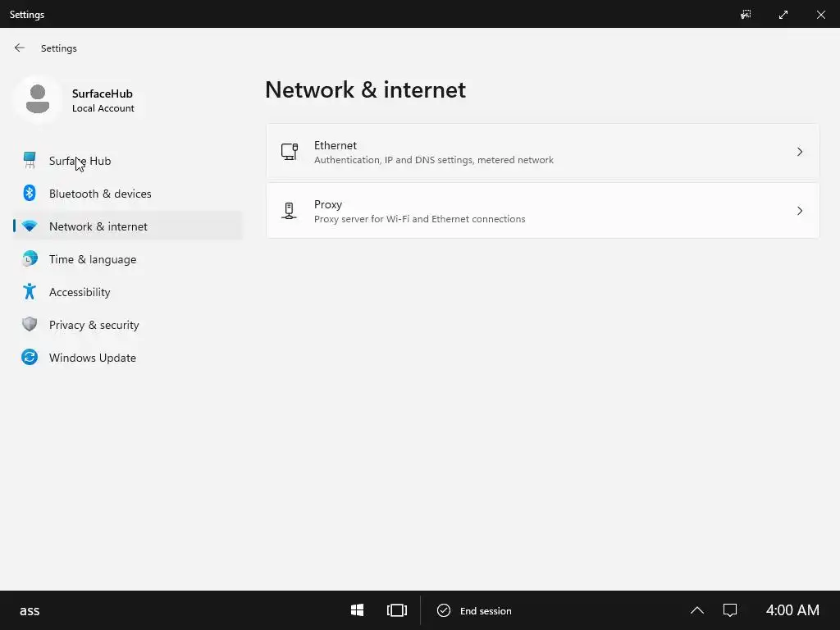Go to Accessibility settings
The image size is (840, 630).
(128, 292)
